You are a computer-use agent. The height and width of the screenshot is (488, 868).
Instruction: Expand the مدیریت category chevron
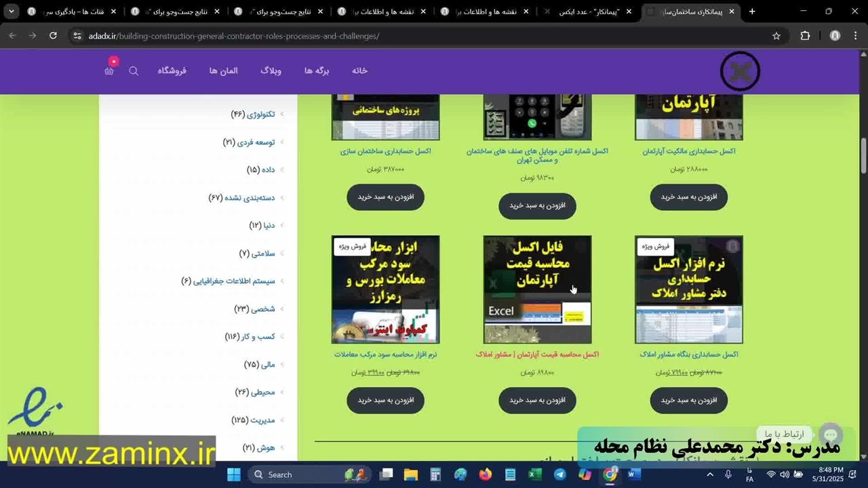(282, 420)
